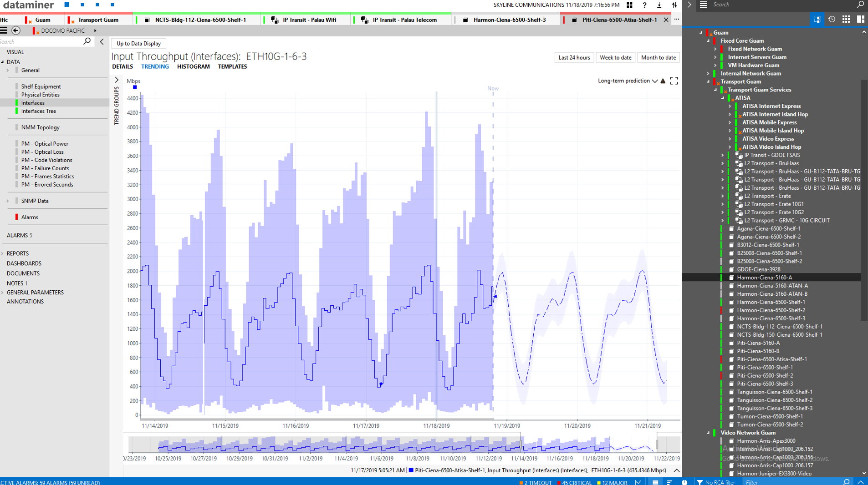Open the hamburger menu beside back arrow
The image size is (868, 485).
coord(4,30)
